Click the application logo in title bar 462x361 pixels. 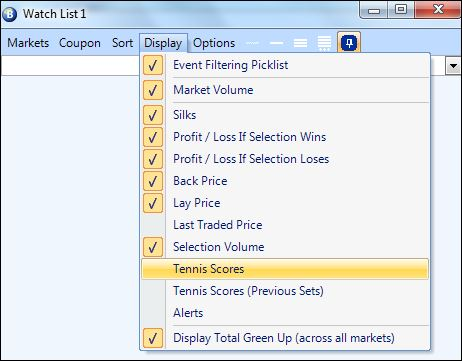9,14
